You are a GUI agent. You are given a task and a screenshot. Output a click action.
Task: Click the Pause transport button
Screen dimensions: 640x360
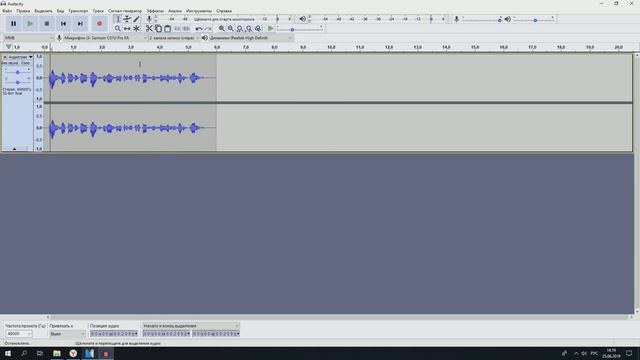point(13,24)
